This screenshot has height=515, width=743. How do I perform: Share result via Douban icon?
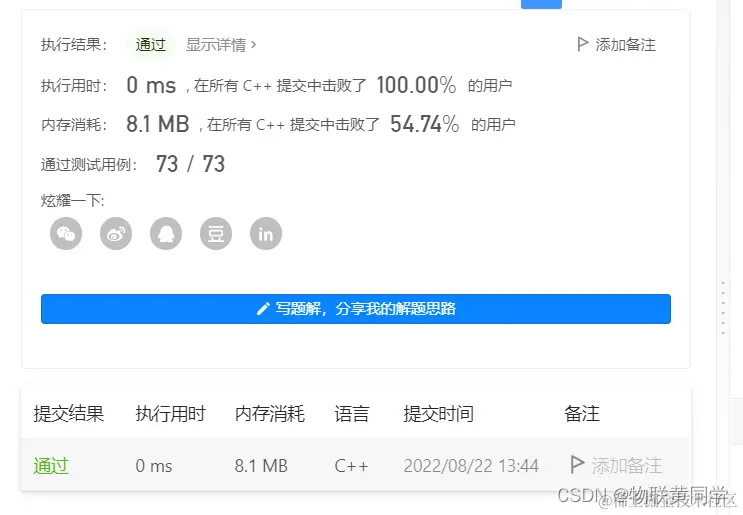click(x=216, y=233)
